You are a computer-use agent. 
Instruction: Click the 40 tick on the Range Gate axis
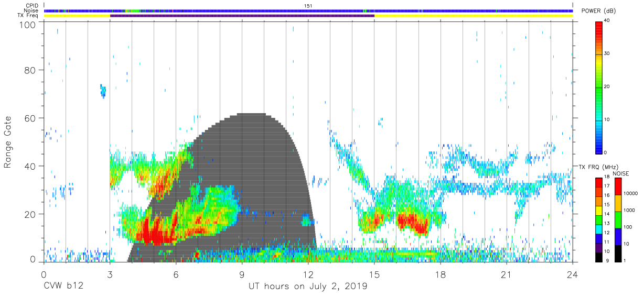tap(30, 166)
